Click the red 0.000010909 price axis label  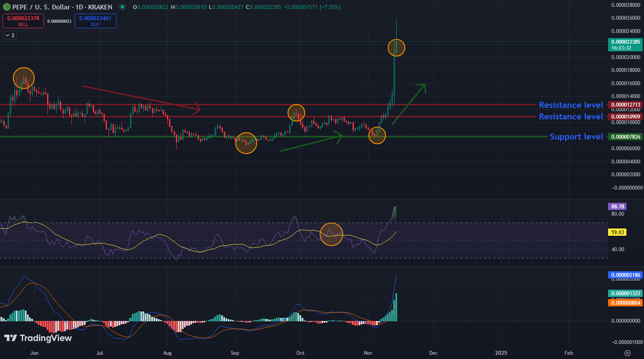coord(626,116)
